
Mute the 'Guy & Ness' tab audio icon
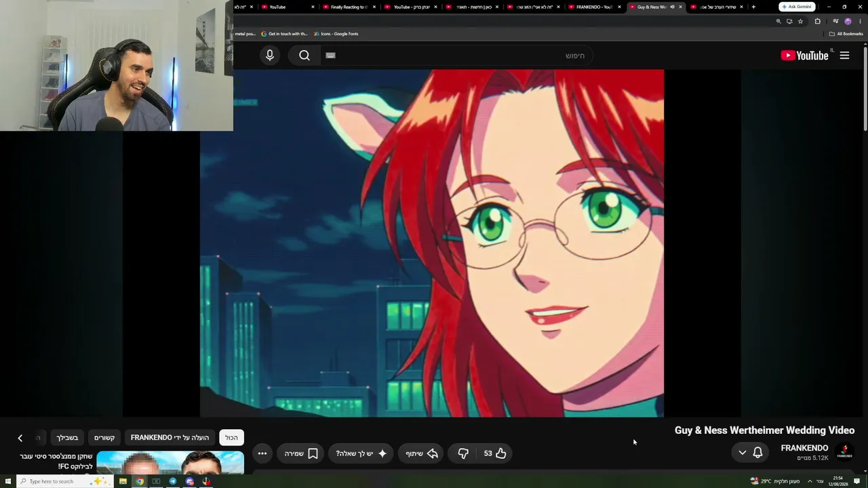point(672,7)
